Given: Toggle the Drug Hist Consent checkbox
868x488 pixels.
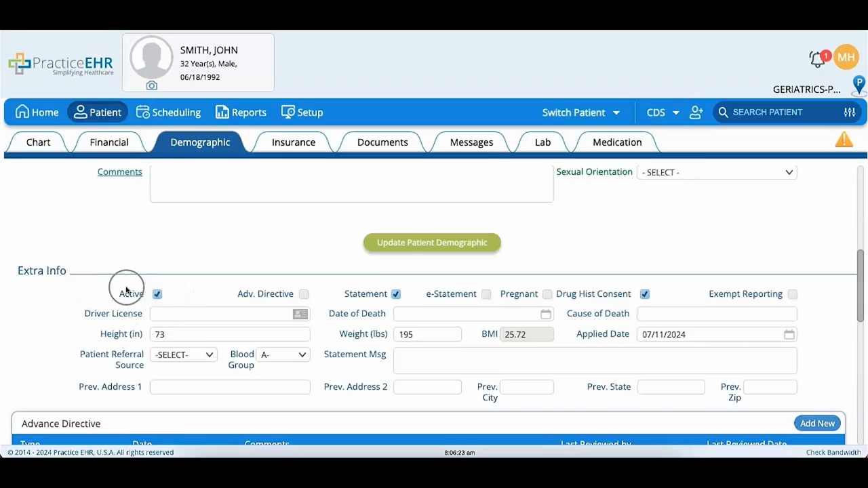Looking at the screenshot, I should [645, 294].
